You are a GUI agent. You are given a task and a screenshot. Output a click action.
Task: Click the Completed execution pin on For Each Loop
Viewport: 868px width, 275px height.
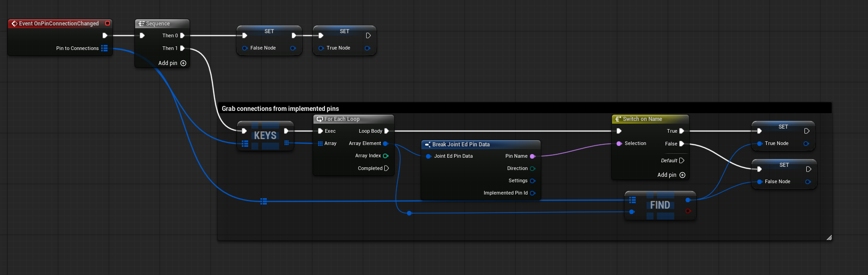(x=387, y=168)
